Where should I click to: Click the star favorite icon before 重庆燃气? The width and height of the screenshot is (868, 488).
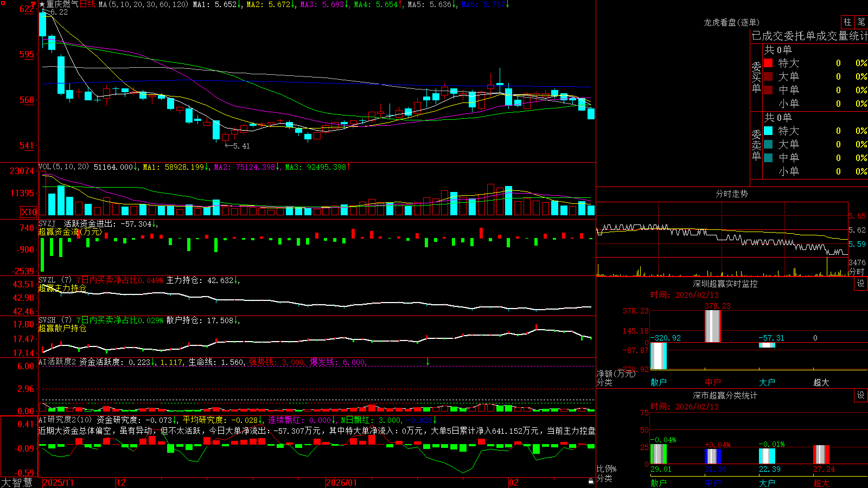click(x=42, y=4)
